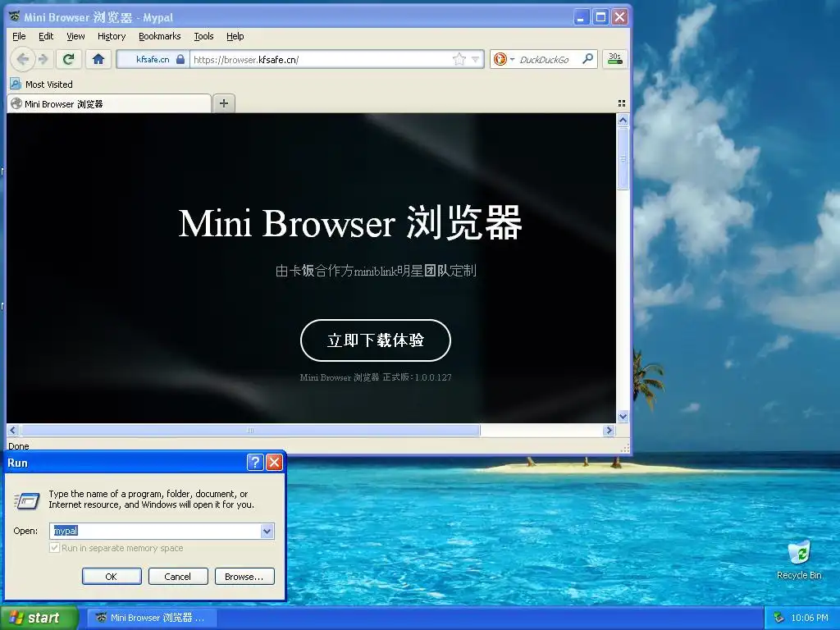Open the DuckDuckGo search engine selector

(x=504, y=59)
